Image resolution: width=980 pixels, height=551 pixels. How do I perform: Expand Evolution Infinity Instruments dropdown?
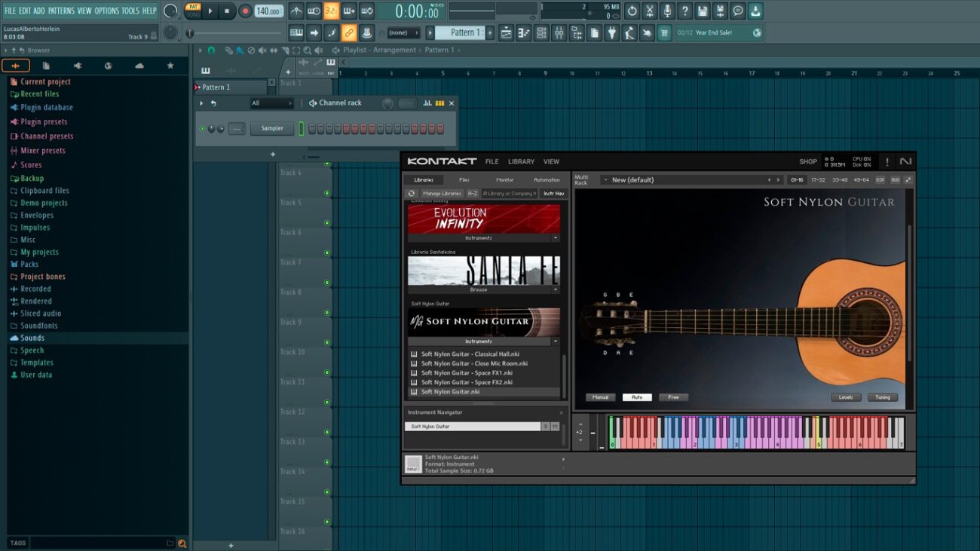coord(556,238)
